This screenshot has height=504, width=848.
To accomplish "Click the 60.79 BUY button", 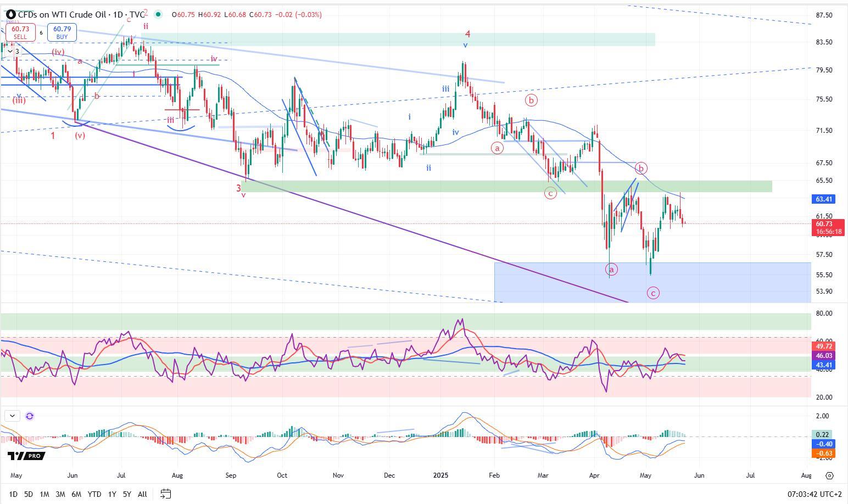I will 62,32.
